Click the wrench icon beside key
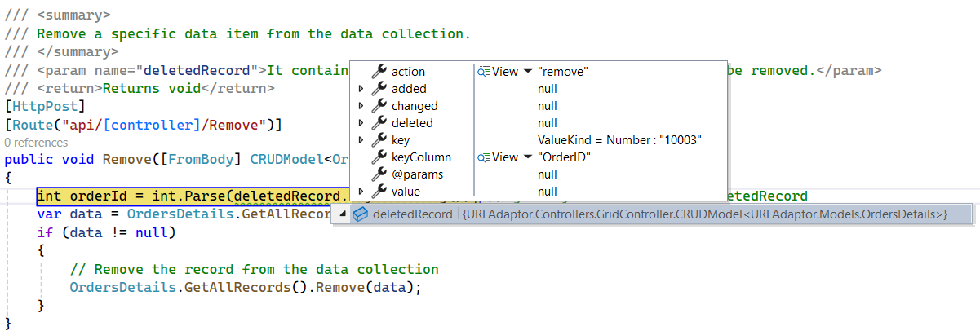Viewport: 980px width, 331px height. (x=379, y=140)
